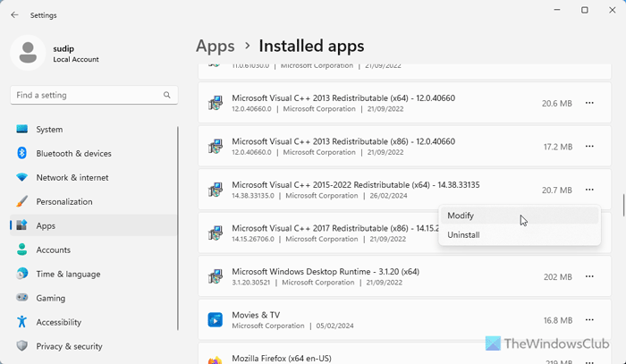
Task: Focus the Find a setting field
Action: (94, 95)
